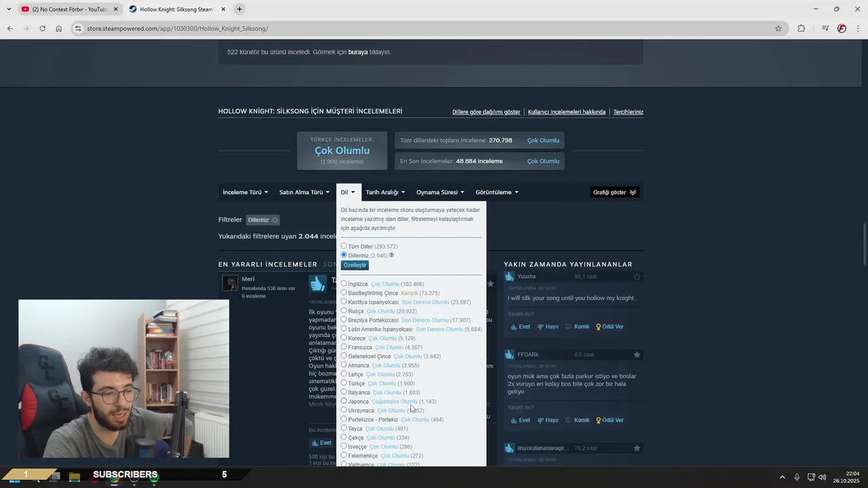Open the browser extensions puzzle icon
This screenshot has height=488, width=868.
[x=802, y=28]
